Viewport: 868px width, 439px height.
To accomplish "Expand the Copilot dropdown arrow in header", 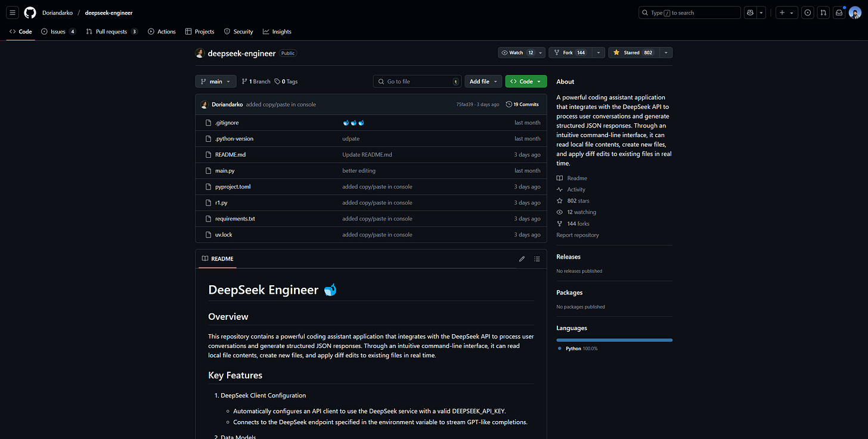I will point(761,13).
